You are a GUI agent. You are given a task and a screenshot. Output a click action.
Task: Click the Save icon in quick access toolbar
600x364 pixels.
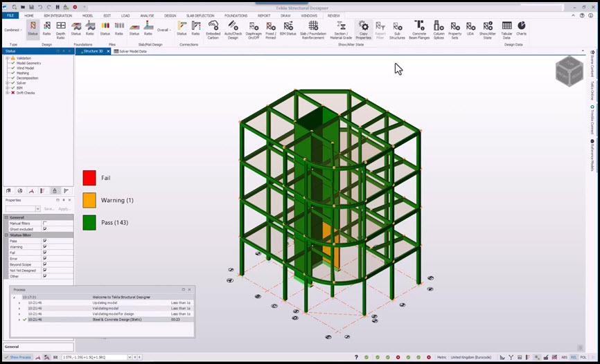[31, 7]
